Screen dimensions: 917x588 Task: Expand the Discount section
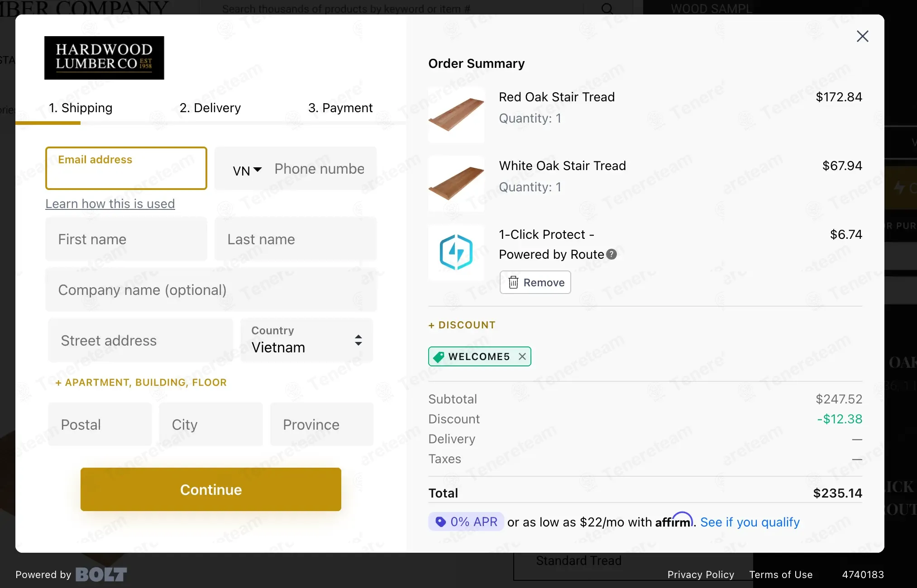coord(462,325)
